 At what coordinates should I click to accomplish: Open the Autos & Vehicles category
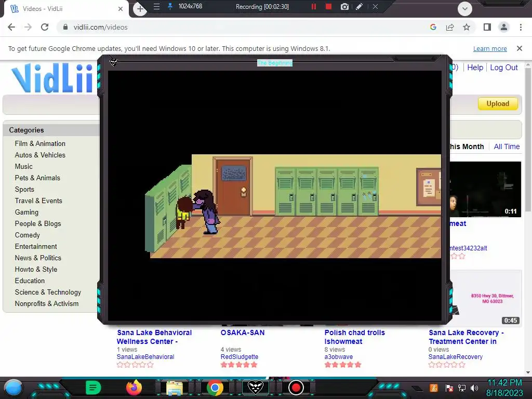coord(40,155)
